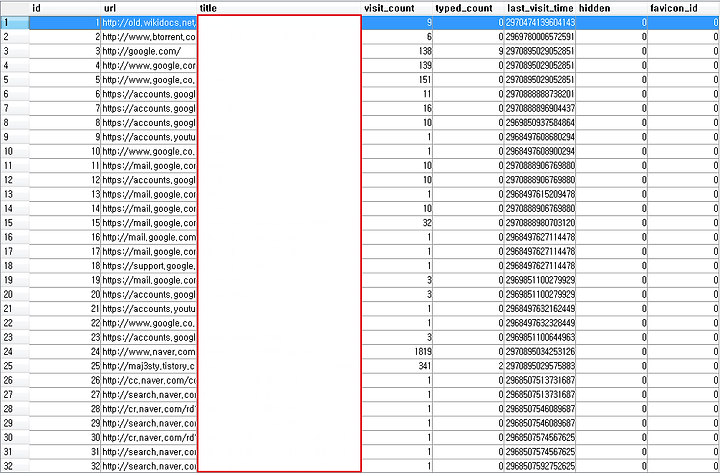This screenshot has height=473, width=720.
Task: Select the id cell showing 30
Action: point(65,438)
